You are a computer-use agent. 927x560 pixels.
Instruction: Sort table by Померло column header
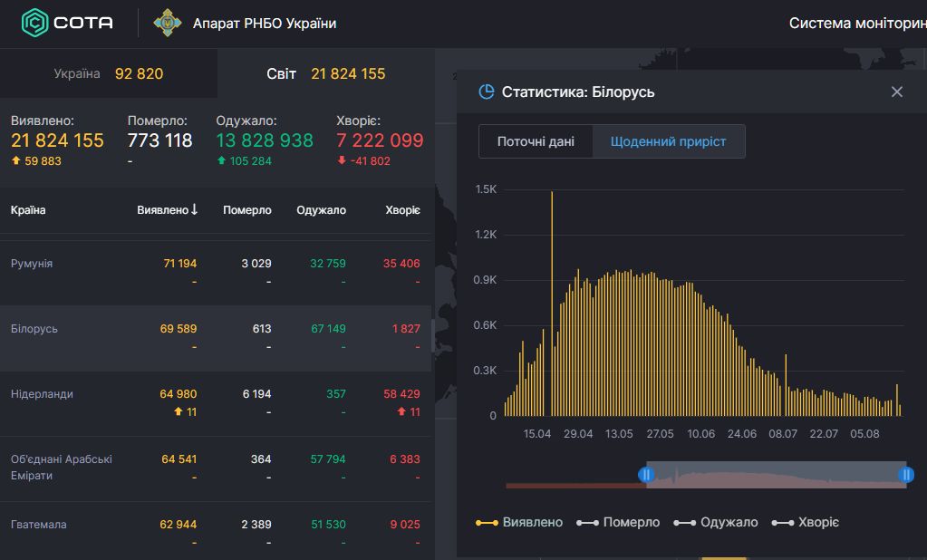click(246, 210)
